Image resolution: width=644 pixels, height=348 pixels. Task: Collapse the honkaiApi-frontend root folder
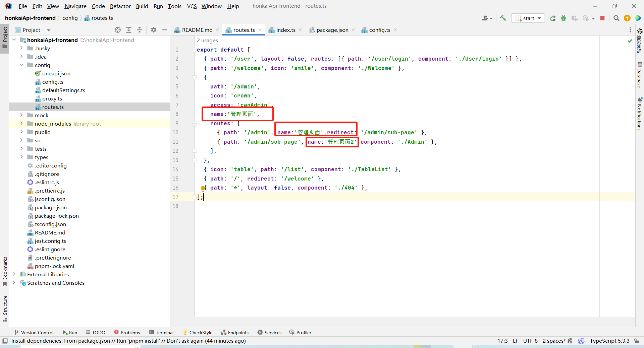pos(14,40)
